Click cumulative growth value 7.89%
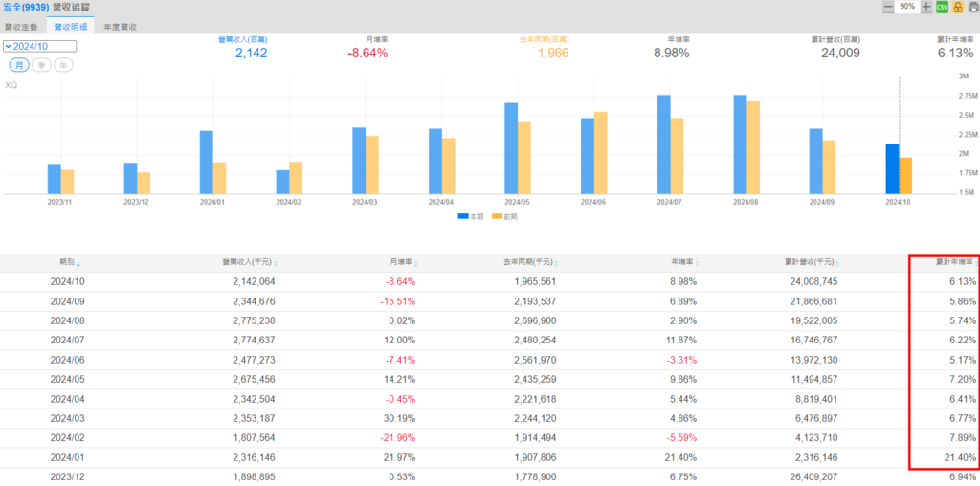 tap(964, 438)
